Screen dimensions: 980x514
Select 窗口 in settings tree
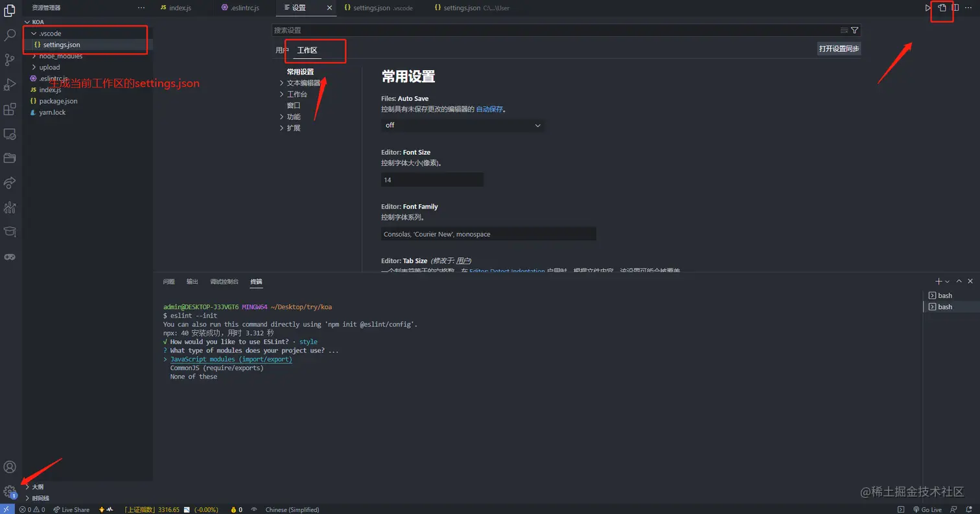click(294, 105)
